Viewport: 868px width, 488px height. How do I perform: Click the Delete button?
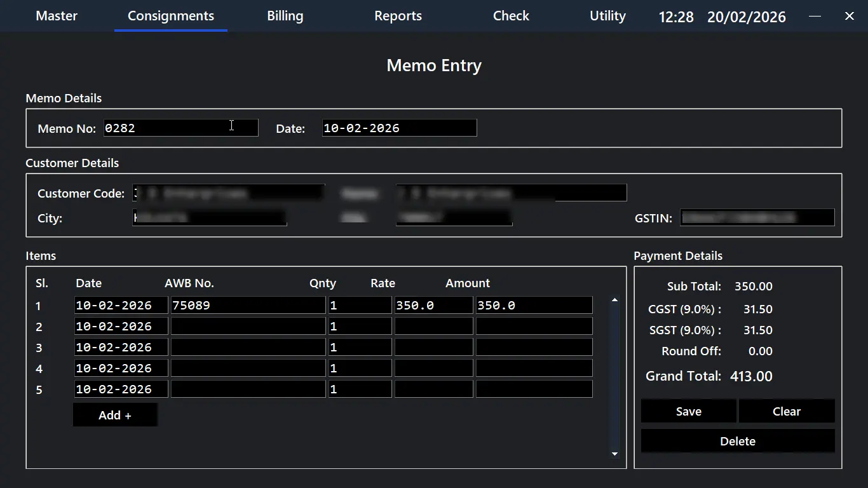(x=737, y=441)
